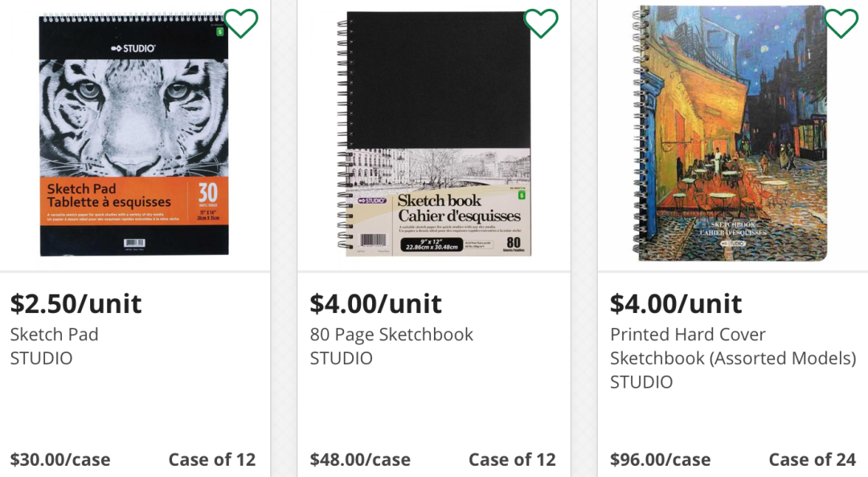Click the Case of 12 label under Sketch Pad
The height and width of the screenshot is (477, 868).
tap(211, 460)
